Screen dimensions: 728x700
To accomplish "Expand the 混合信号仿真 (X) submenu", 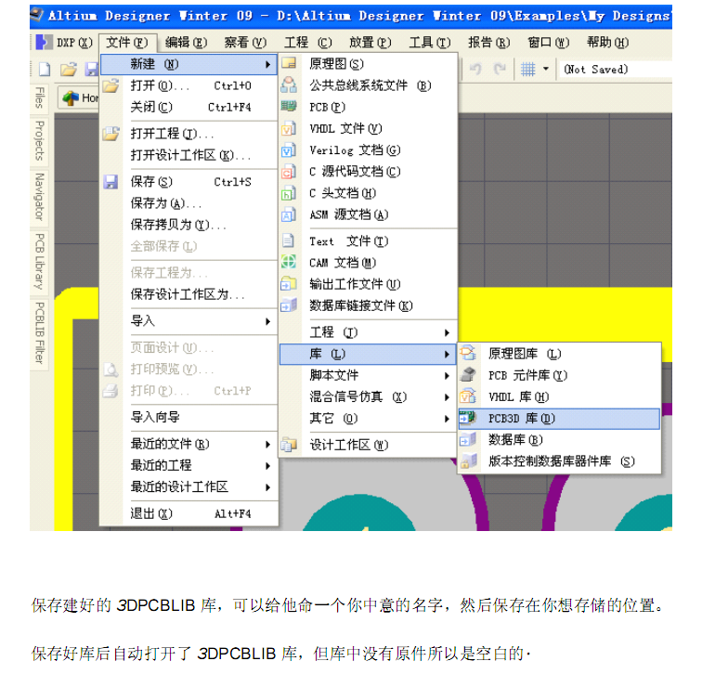I will coord(369,397).
